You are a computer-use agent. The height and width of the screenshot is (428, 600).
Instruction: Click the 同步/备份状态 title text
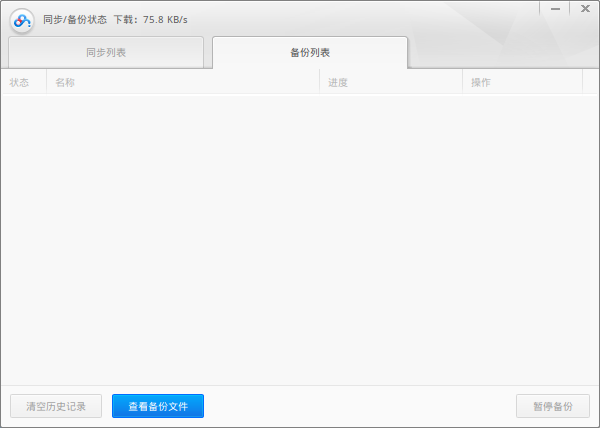(75, 20)
